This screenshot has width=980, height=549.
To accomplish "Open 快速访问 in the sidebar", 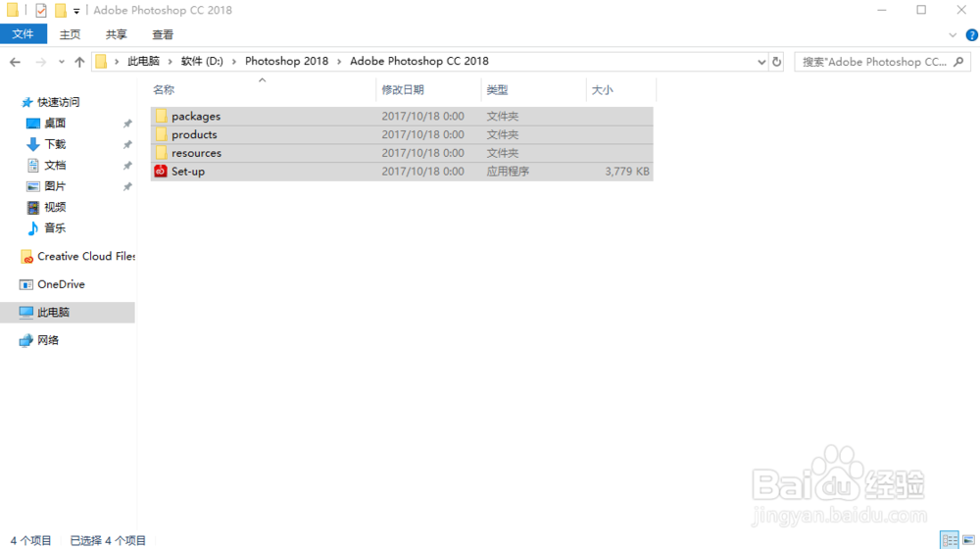I will point(58,102).
